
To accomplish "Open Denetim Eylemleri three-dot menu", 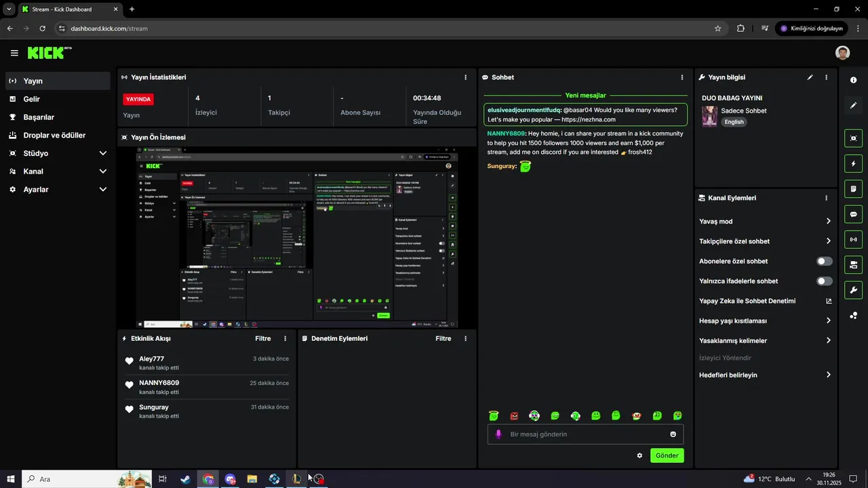I will pos(465,338).
